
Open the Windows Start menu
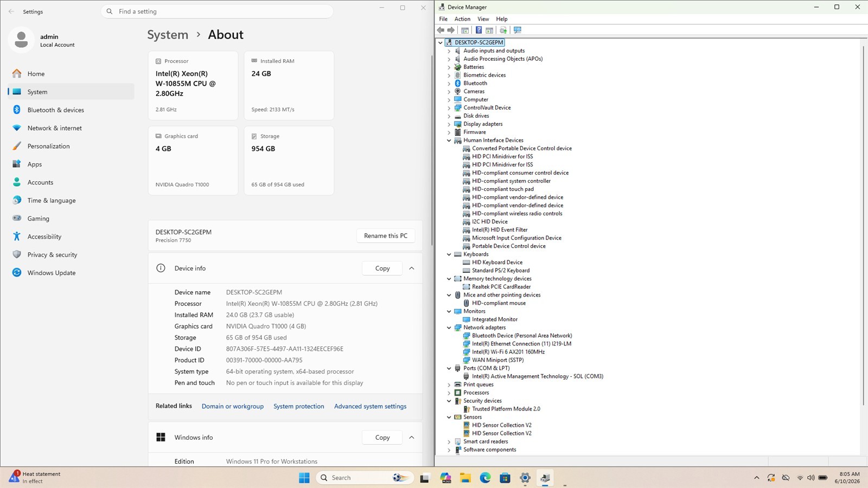304,478
